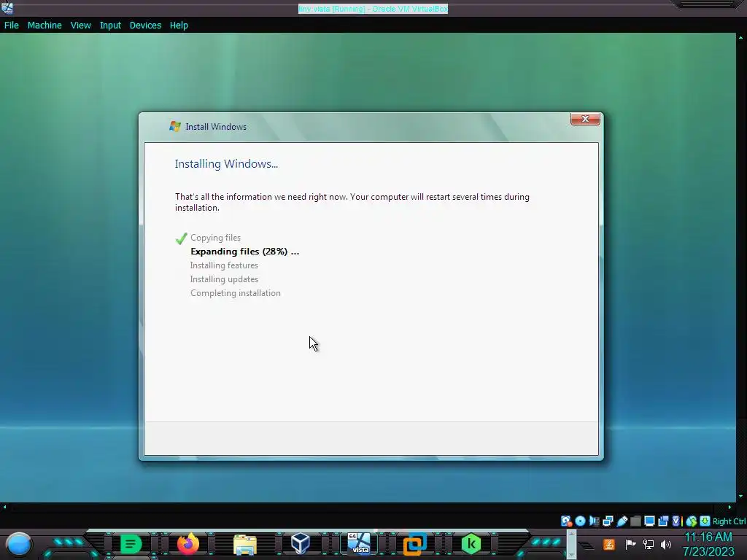
Task: Click the Right Ctrl host key label
Action: coord(729,521)
